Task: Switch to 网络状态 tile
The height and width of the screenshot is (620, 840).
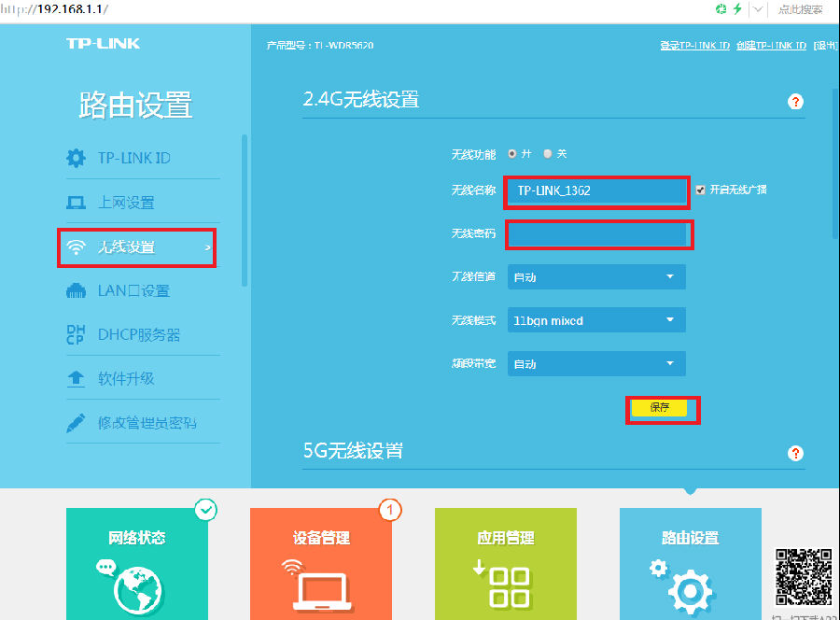Action: pos(137,564)
